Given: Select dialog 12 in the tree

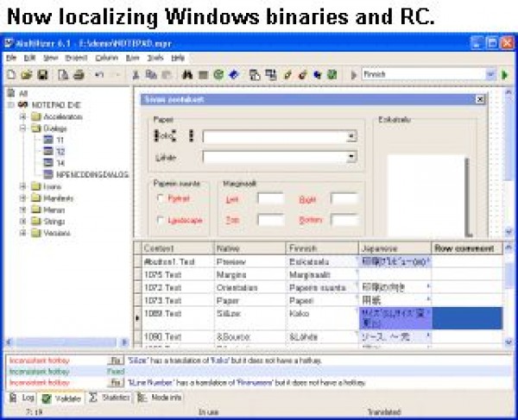Looking at the screenshot, I should pyautogui.click(x=60, y=152).
